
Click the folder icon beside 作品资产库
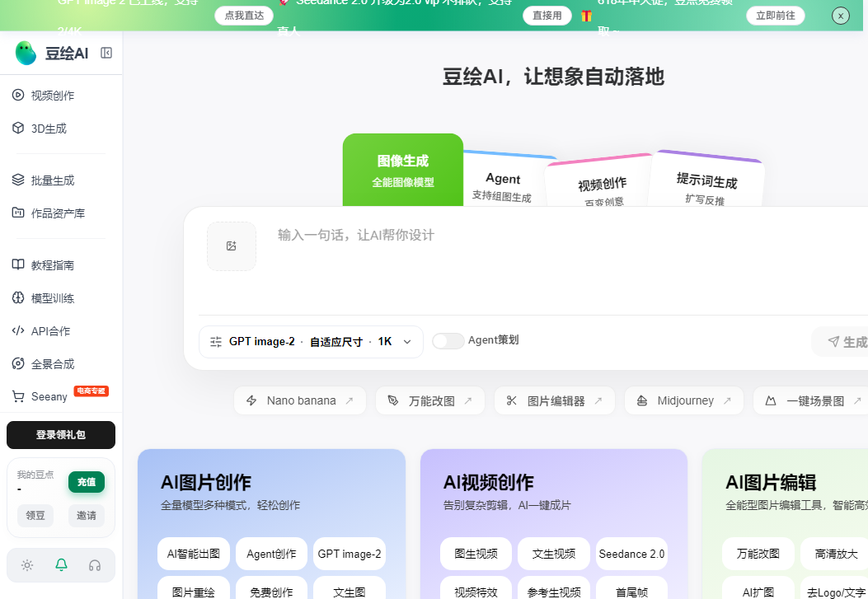tap(18, 213)
